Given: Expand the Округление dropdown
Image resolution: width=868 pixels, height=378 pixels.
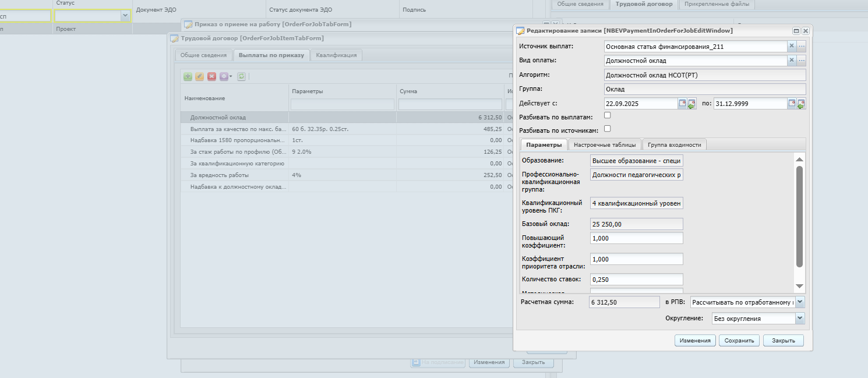Looking at the screenshot, I should 800,318.
